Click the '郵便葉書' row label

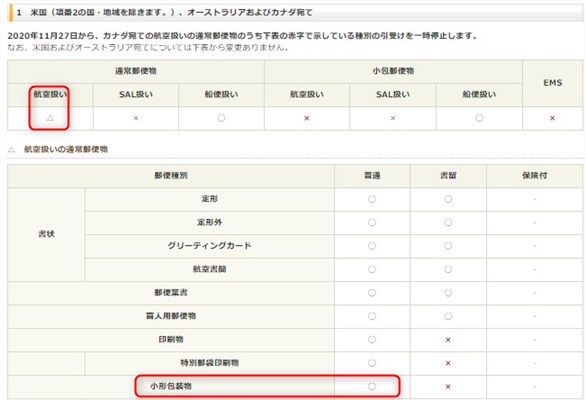click(171, 293)
